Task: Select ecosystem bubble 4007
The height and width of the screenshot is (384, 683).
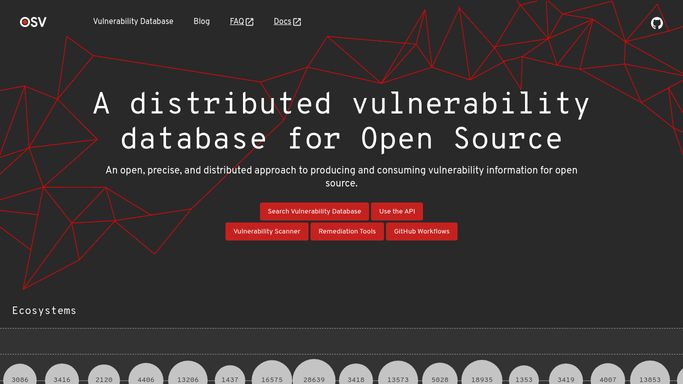Action: [608, 374]
